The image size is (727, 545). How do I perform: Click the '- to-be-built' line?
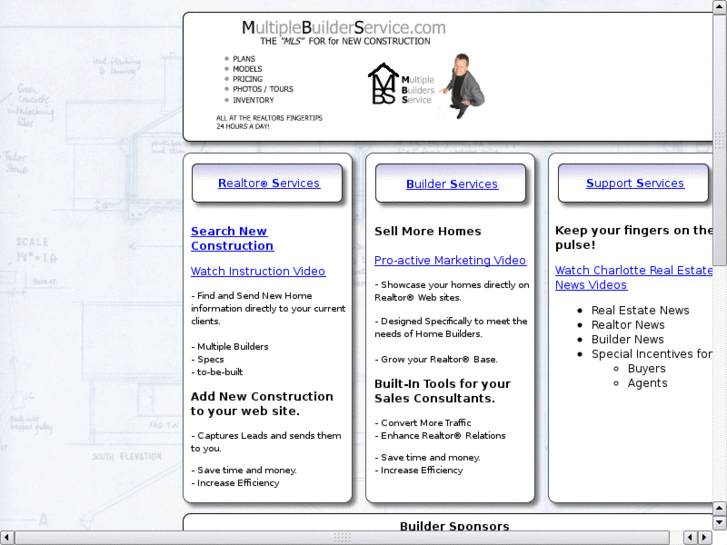[x=217, y=372]
